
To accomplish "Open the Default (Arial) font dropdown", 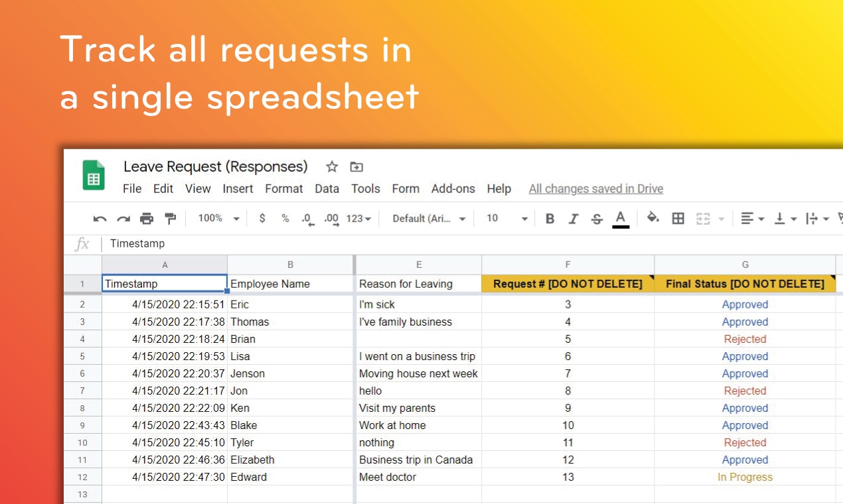I will coord(429,218).
